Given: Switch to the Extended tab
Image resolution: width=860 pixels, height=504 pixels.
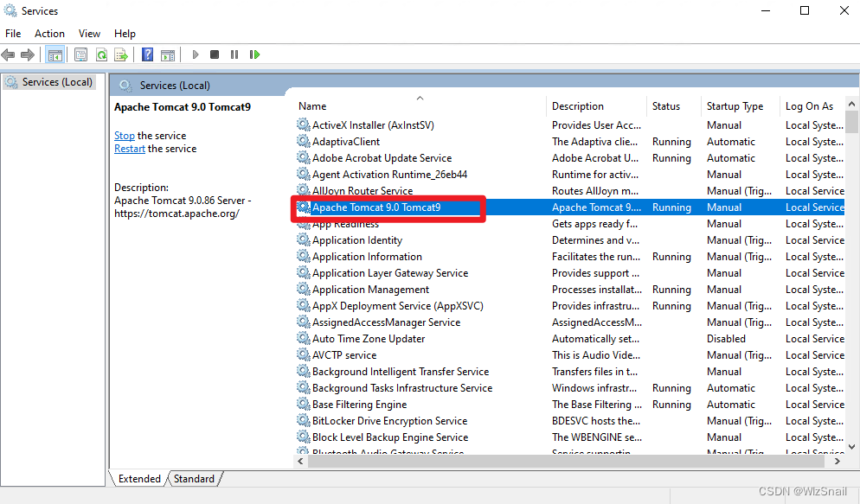Looking at the screenshot, I should coord(139,479).
